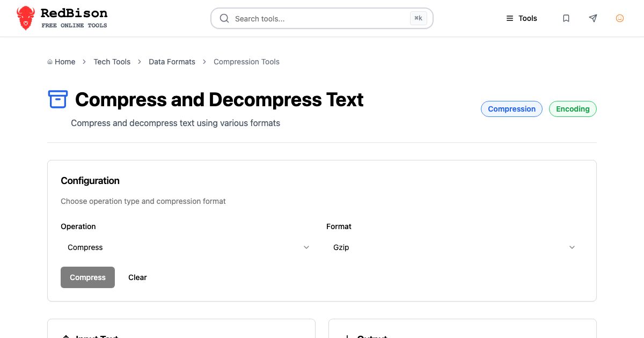The height and width of the screenshot is (338, 644).
Task: Open the Tools menu
Action: 522,18
